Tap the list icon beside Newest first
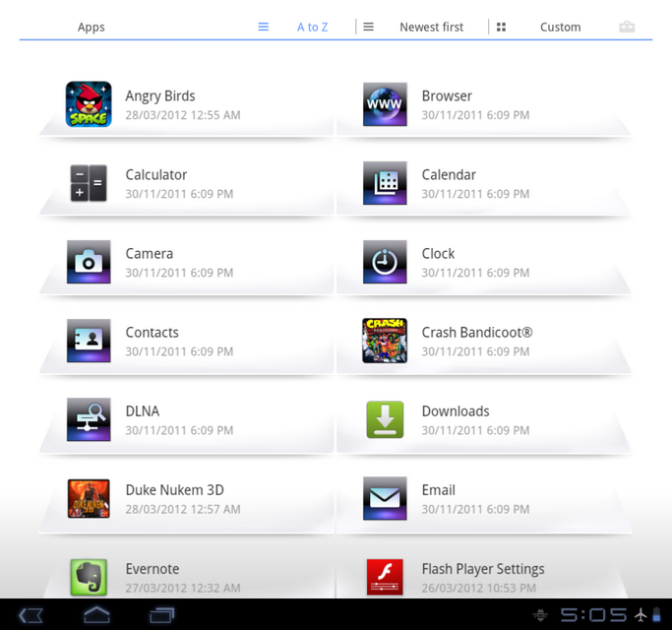Image resolution: width=672 pixels, height=630 pixels. click(x=369, y=27)
